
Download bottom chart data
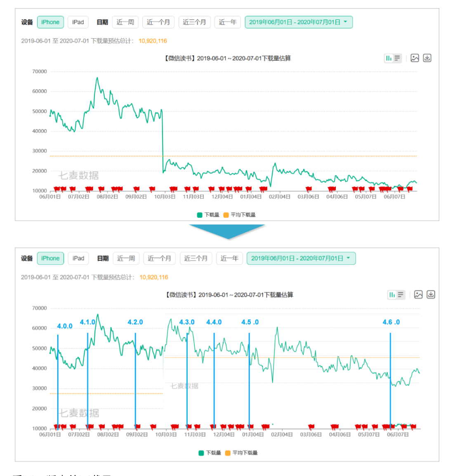point(431,295)
